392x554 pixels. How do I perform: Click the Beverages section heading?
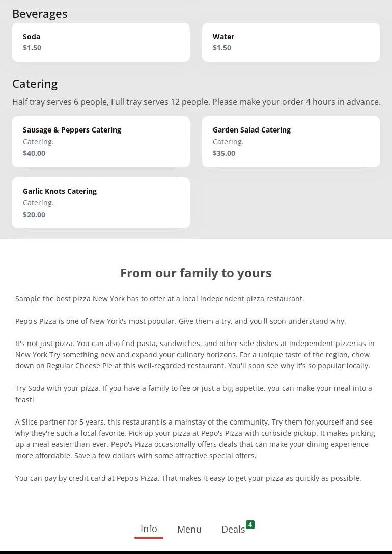[x=40, y=14]
